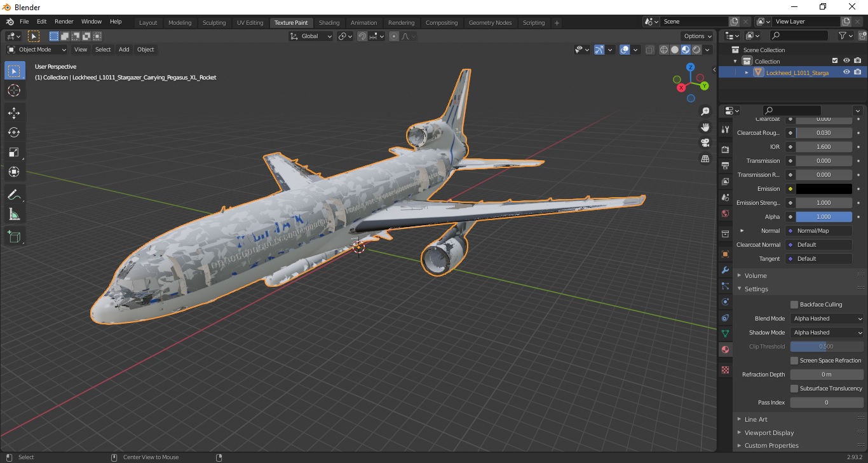The height and width of the screenshot is (463, 868).
Task: Open the Texture properties checker tab
Action: 725,370
